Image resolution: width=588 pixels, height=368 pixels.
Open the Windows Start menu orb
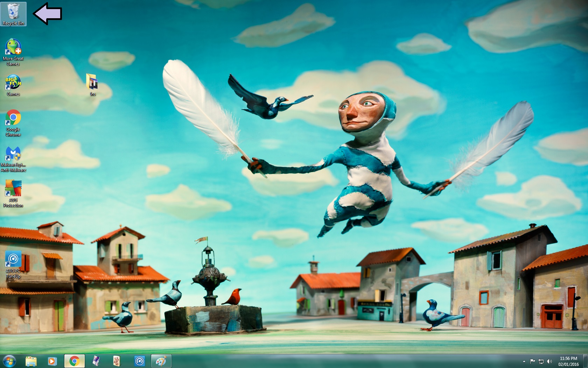tap(9, 361)
